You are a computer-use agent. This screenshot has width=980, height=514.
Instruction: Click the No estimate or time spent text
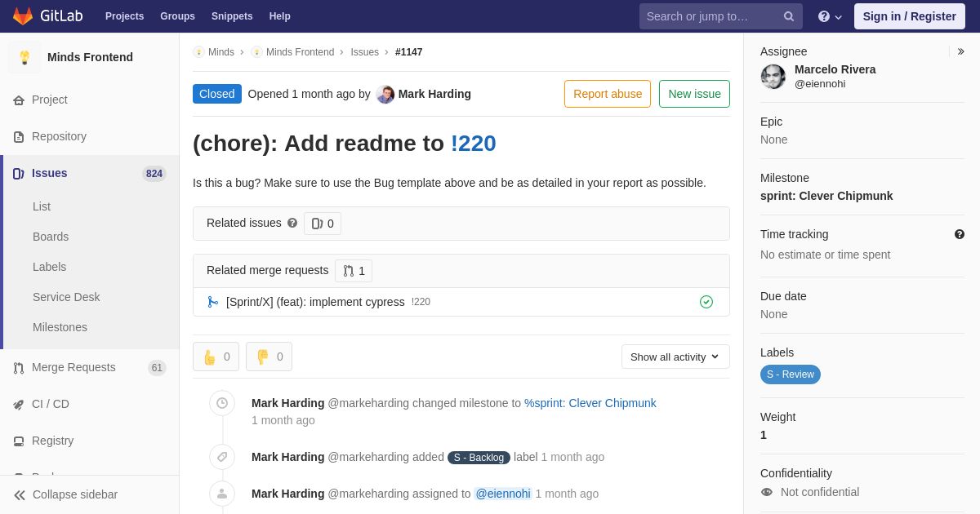pos(825,255)
